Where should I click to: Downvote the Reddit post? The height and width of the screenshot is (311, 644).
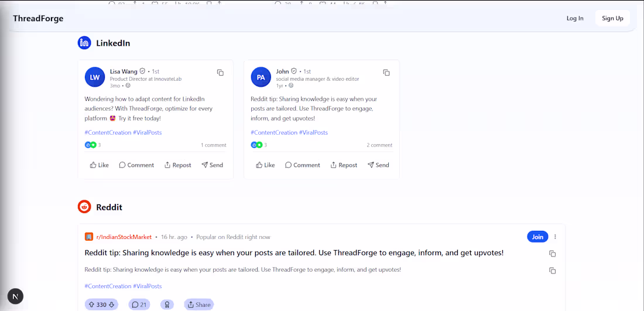[112, 305]
